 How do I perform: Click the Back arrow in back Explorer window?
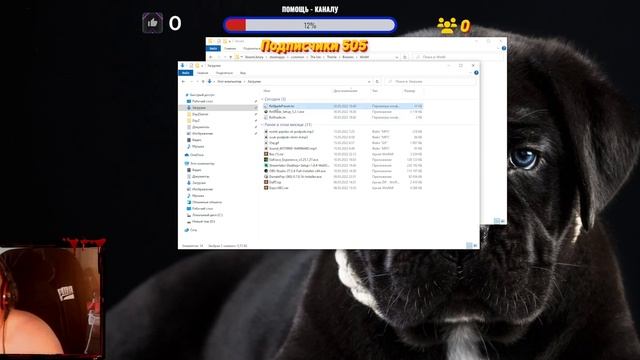211,57
